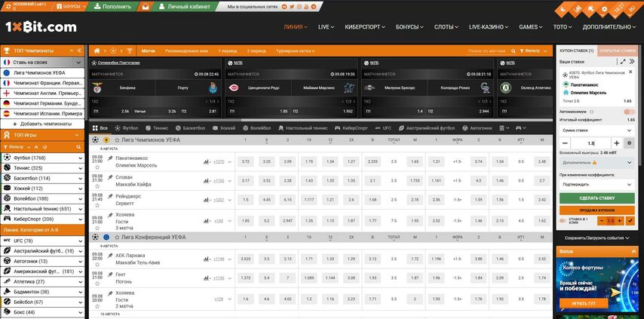Open the 'Подтверждать' odds-change dropdown
Image resolution: width=644 pixels, height=319 pixels.
(596, 185)
